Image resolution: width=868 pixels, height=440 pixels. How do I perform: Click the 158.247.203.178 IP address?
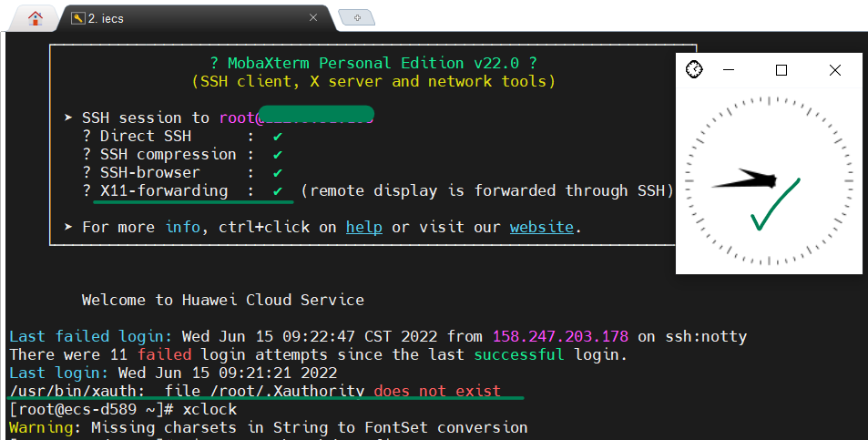point(559,336)
